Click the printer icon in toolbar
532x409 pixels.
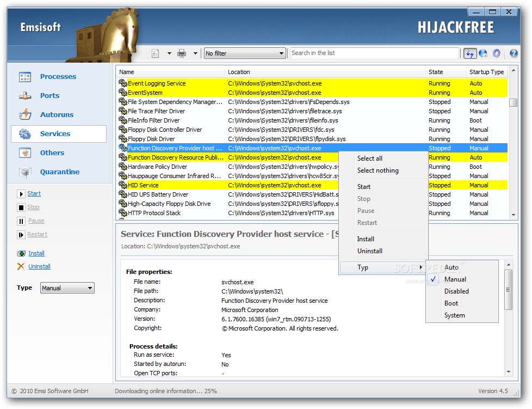tap(182, 53)
